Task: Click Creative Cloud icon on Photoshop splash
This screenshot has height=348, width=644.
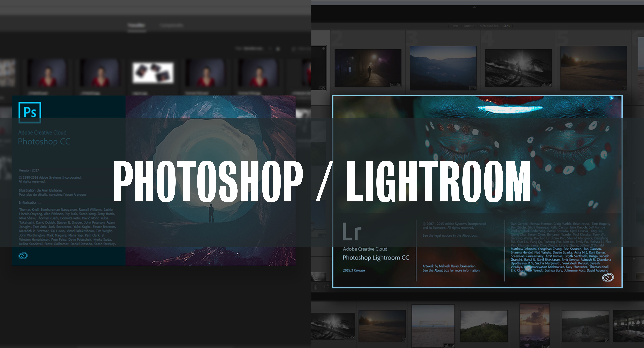Action: click(23, 256)
